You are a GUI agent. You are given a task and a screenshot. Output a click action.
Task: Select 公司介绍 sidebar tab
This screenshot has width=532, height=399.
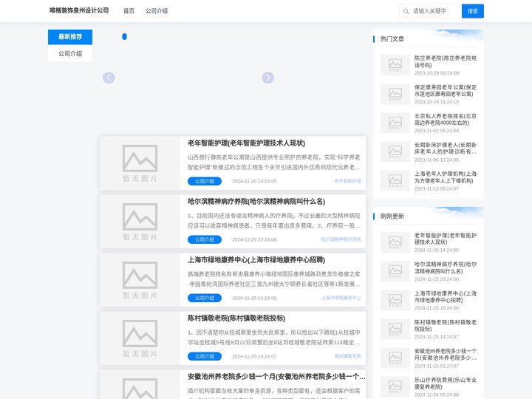(70, 54)
